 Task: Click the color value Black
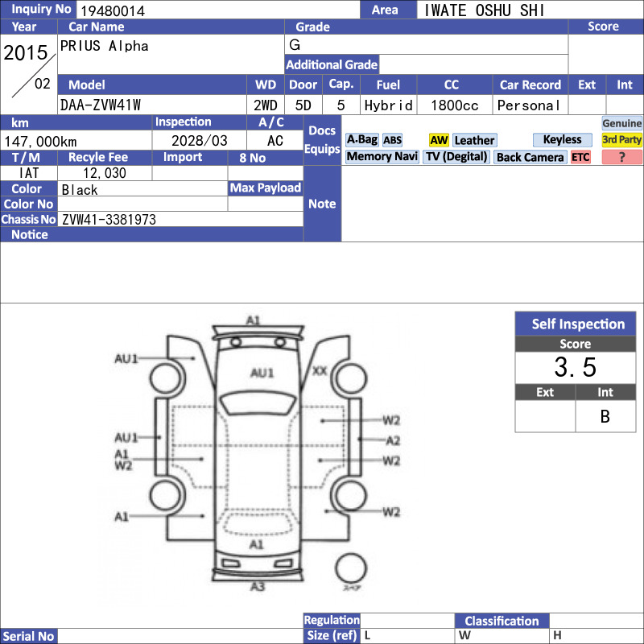[80, 189]
